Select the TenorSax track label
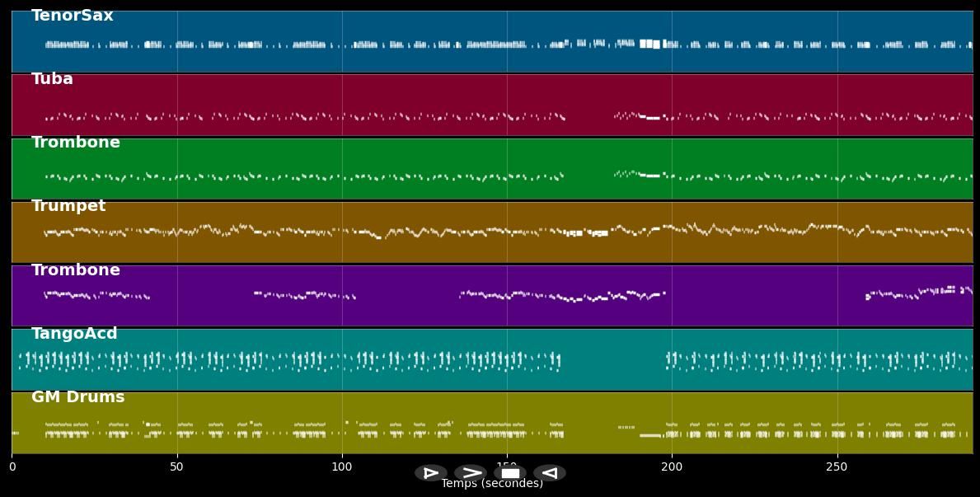The width and height of the screenshot is (980, 497). click(73, 16)
